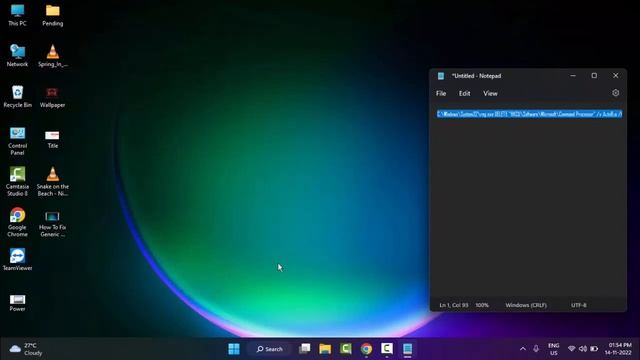Click empty Notepad text editing area
This screenshot has width=640, height=360.
(x=528, y=208)
